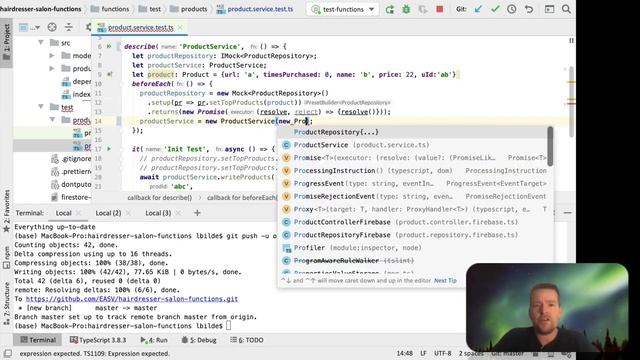
Task: Click products breadcrumb folder
Action: click(x=189, y=9)
